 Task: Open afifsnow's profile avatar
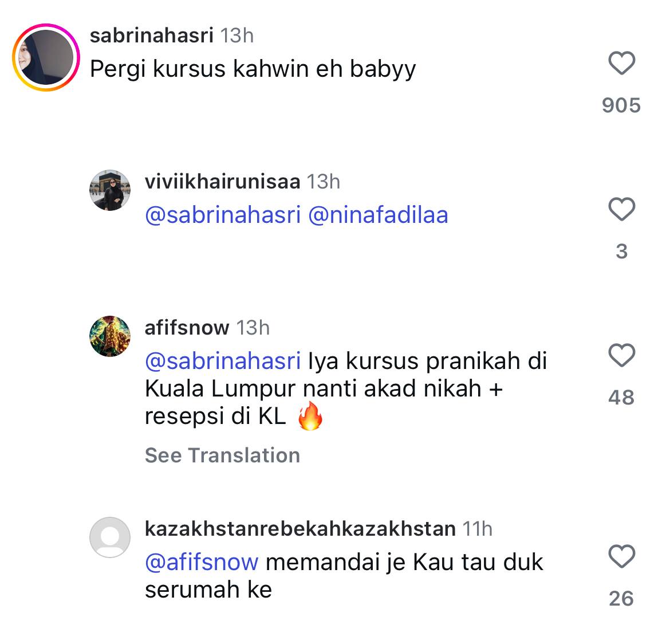tap(110, 336)
